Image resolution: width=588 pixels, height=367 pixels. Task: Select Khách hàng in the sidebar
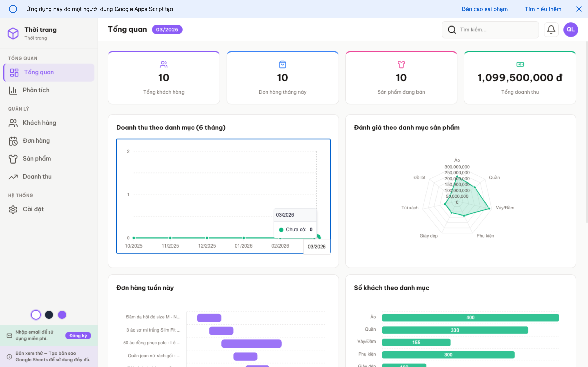pos(39,123)
